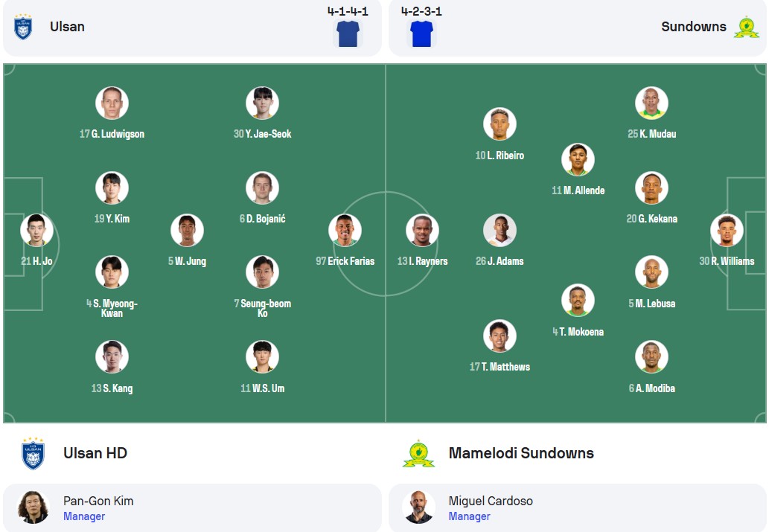Viewport: 769px width, 532px height.
Task: Open Ulsan HD crest below the pitch
Action: [33, 453]
